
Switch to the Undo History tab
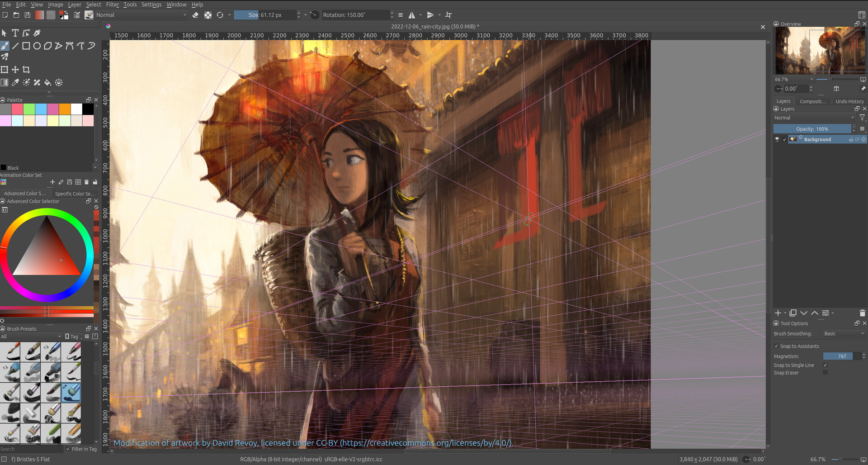[x=849, y=101]
